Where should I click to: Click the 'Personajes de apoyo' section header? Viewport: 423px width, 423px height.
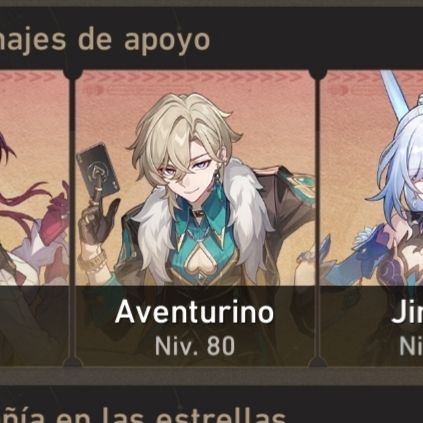click(105, 41)
